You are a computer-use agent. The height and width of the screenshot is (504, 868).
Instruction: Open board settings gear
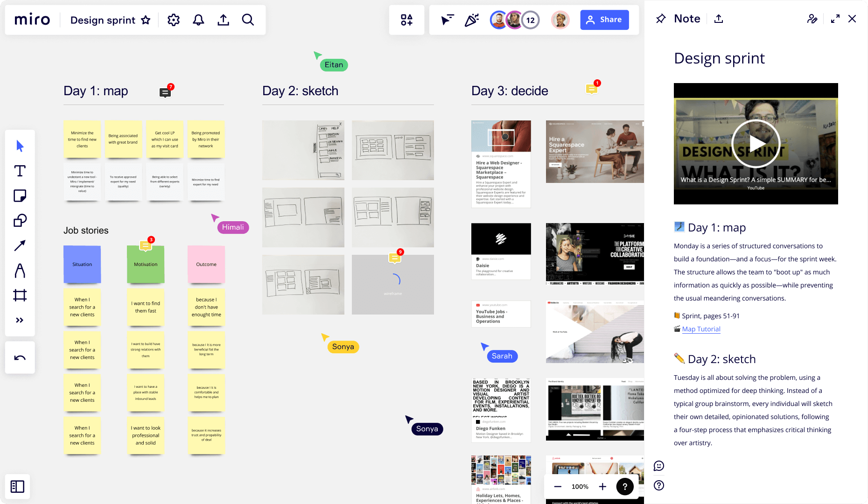[x=173, y=20]
